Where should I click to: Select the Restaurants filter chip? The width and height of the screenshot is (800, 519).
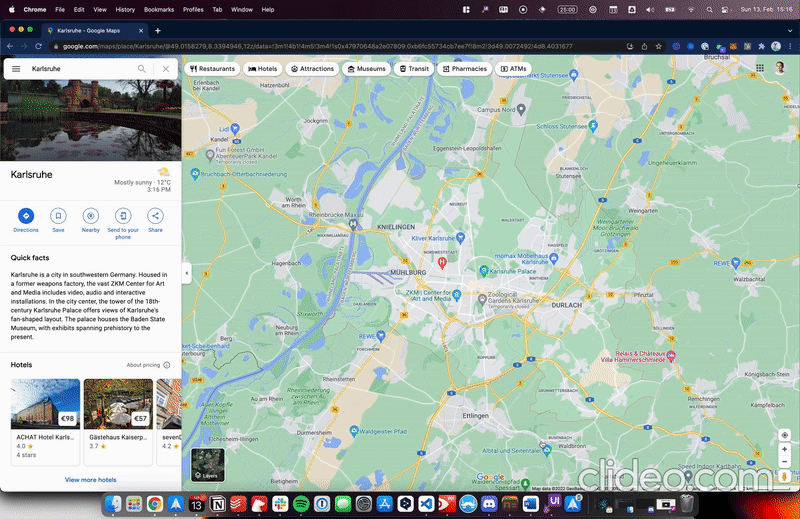pos(212,69)
